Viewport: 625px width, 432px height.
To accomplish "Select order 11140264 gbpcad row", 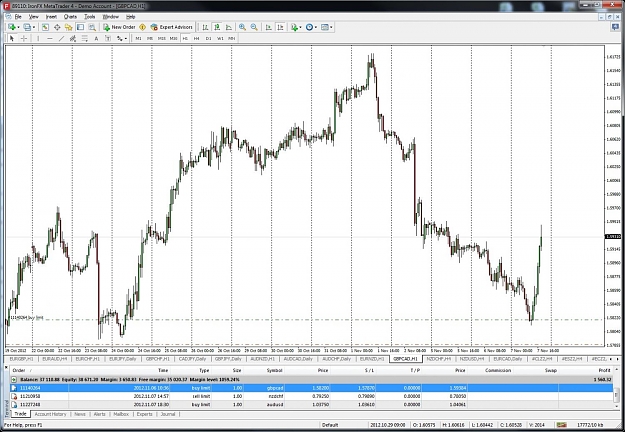I will 311,388.
